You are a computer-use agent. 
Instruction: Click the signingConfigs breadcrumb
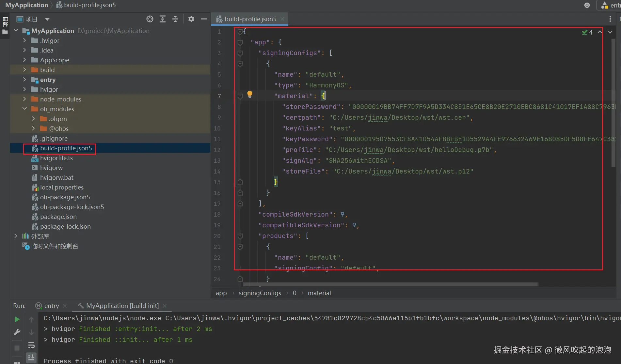[260, 293]
